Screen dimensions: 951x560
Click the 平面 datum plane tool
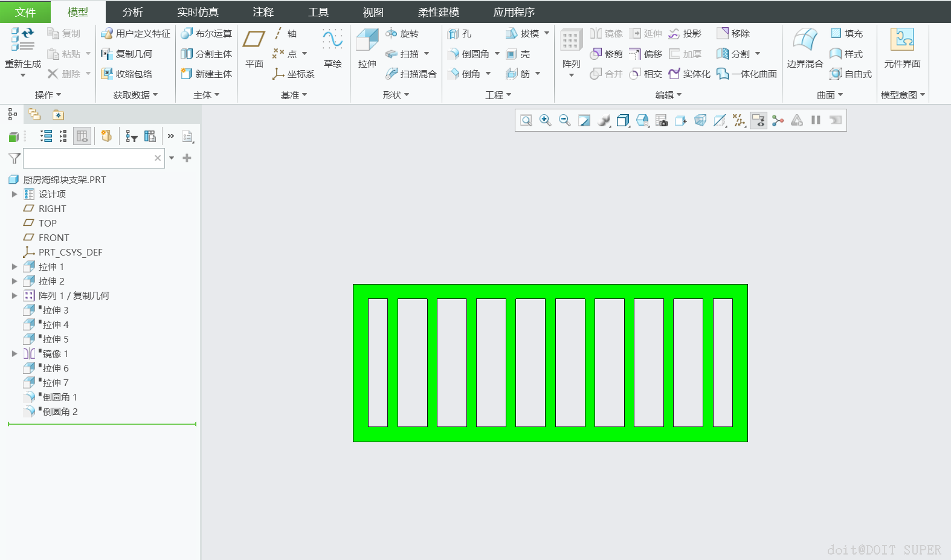pos(254,48)
